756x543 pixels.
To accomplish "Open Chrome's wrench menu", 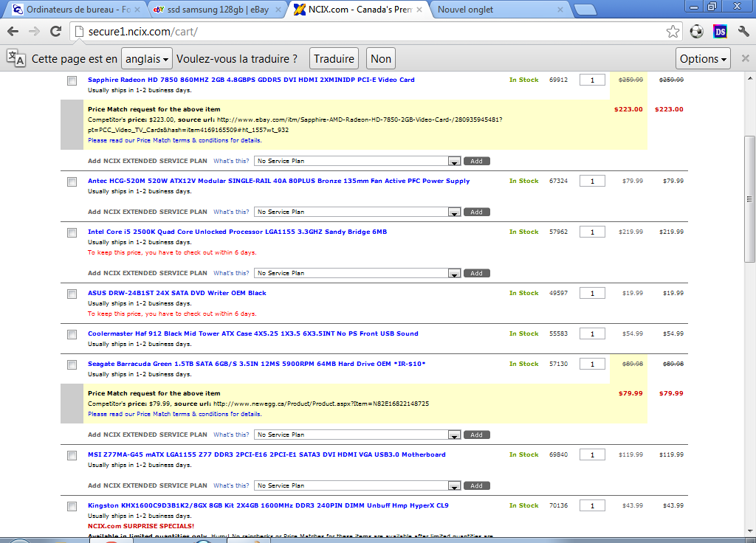I will 743,32.
